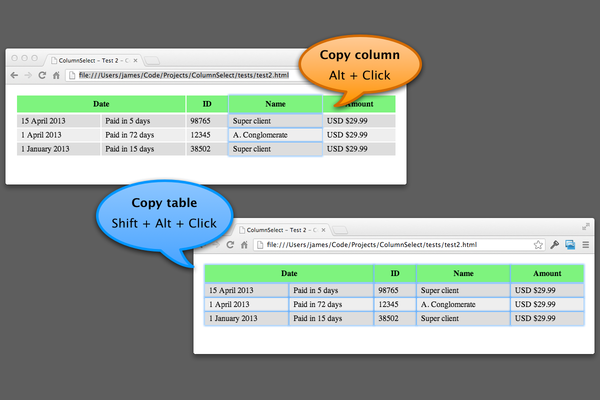Open the wrench tool icon in the bottom browser
Viewport: 600px width, 400px height.
[x=555, y=245]
